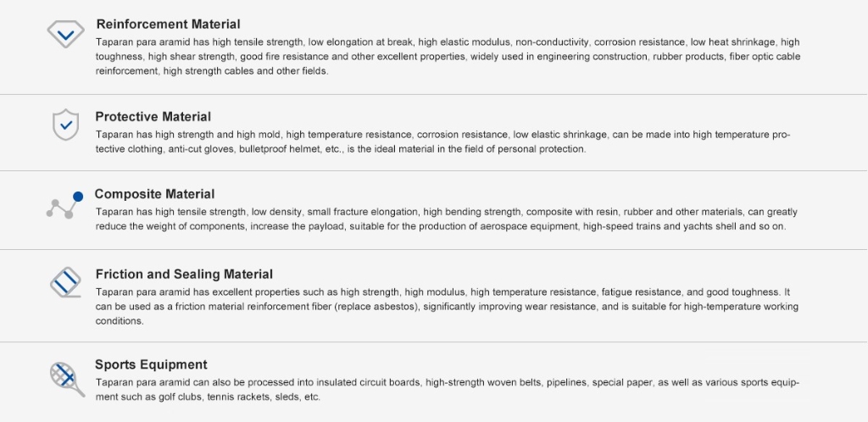The height and width of the screenshot is (422, 868).
Task: Click the connected nodes icon for Composite Material
Action: coord(64,204)
